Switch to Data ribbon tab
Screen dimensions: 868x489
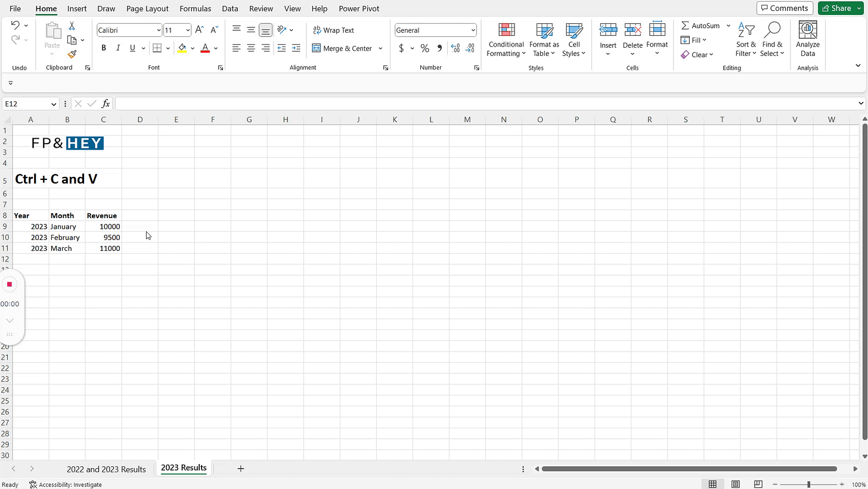[230, 8]
